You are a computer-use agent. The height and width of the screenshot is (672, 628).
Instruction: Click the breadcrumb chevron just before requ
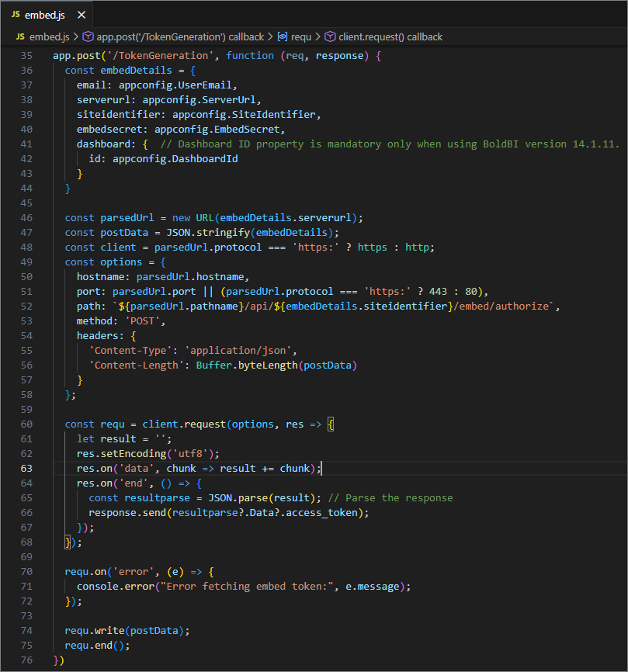(270, 36)
